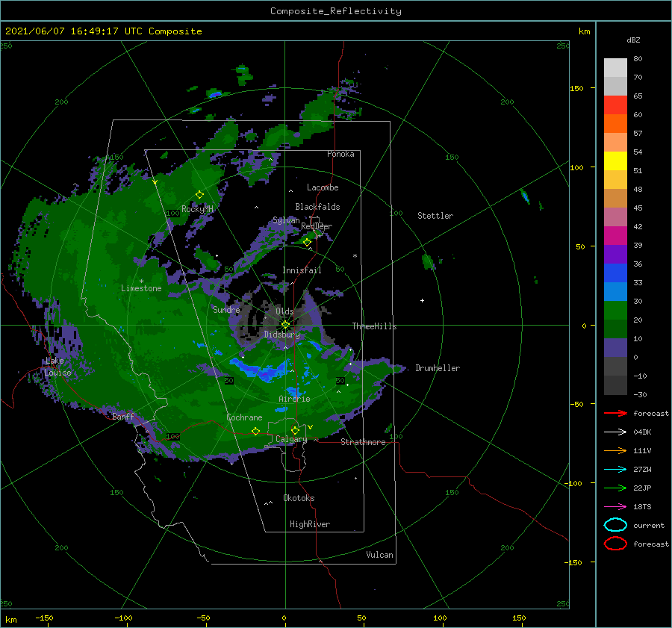Click the 18TS legend label
This screenshot has width=672, height=628.
(642, 507)
